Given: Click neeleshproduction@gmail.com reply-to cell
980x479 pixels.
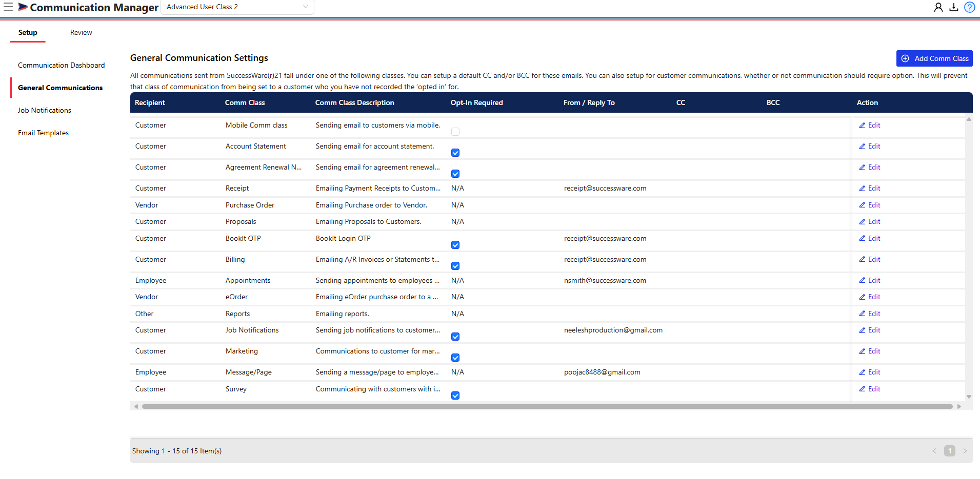Looking at the screenshot, I should [613, 330].
